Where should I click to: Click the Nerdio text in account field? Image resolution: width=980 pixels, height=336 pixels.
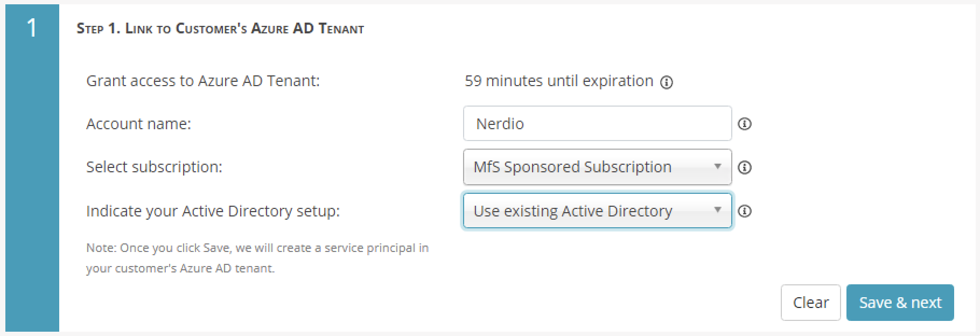(x=500, y=124)
